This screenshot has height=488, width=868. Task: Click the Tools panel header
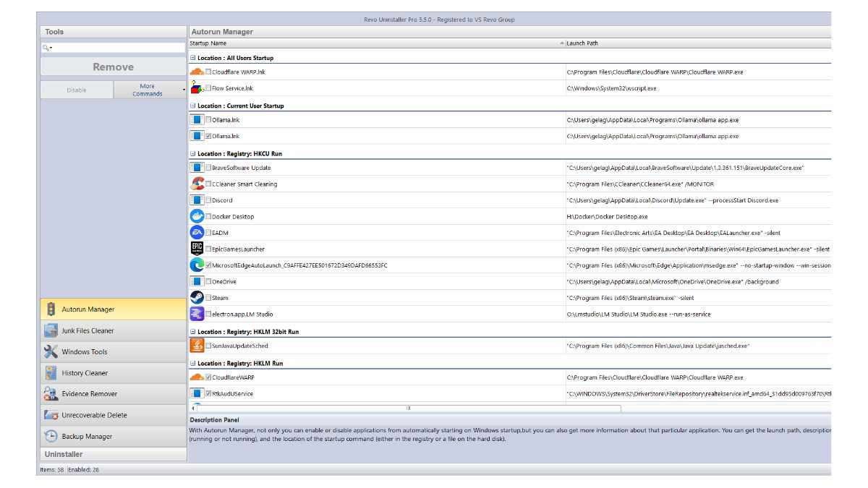pos(113,32)
